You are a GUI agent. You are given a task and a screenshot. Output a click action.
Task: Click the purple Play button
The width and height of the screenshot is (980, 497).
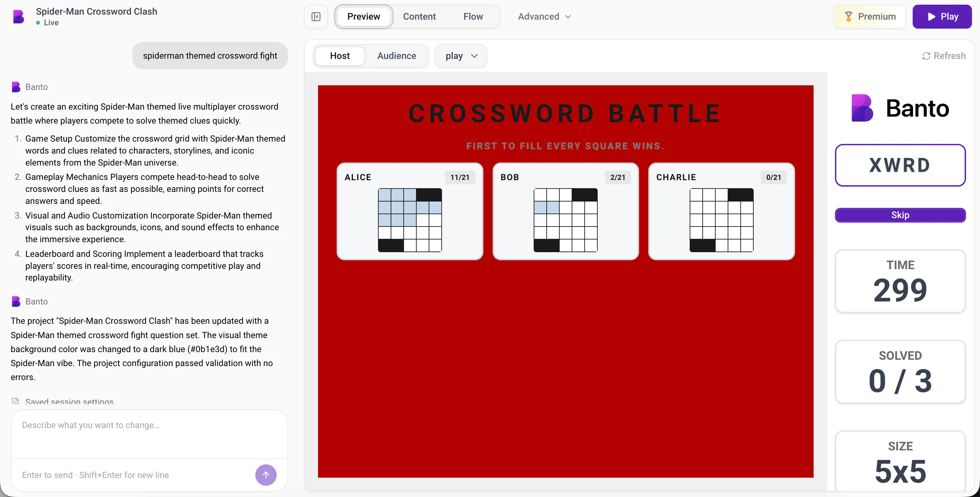[x=942, y=16]
